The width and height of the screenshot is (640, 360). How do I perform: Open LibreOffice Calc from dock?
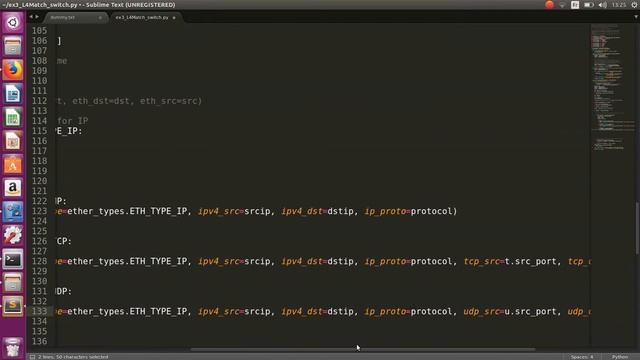click(x=13, y=117)
